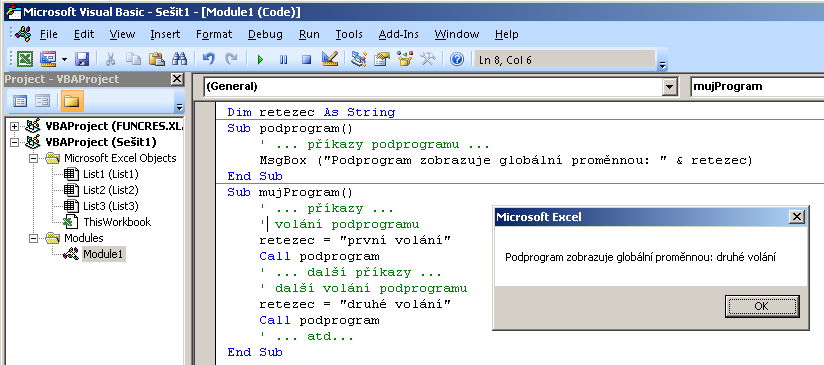This screenshot has width=824, height=365.
Task: Open the Object Browser icon
Action: [x=405, y=59]
